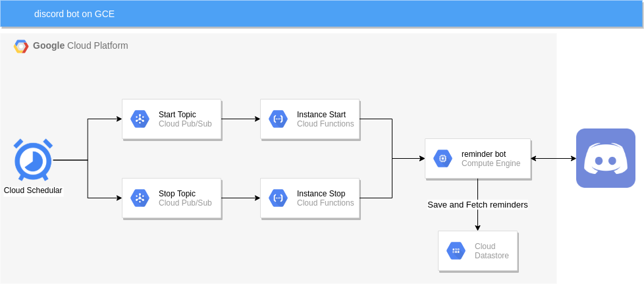Click the 'Instance Start' label
This screenshot has width=644, height=284.
(x=321, y=115)
